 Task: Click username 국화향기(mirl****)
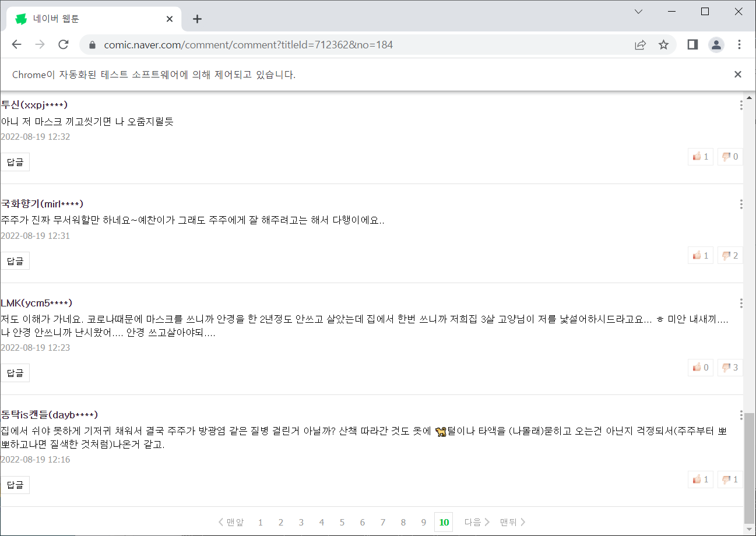(42, 204)
